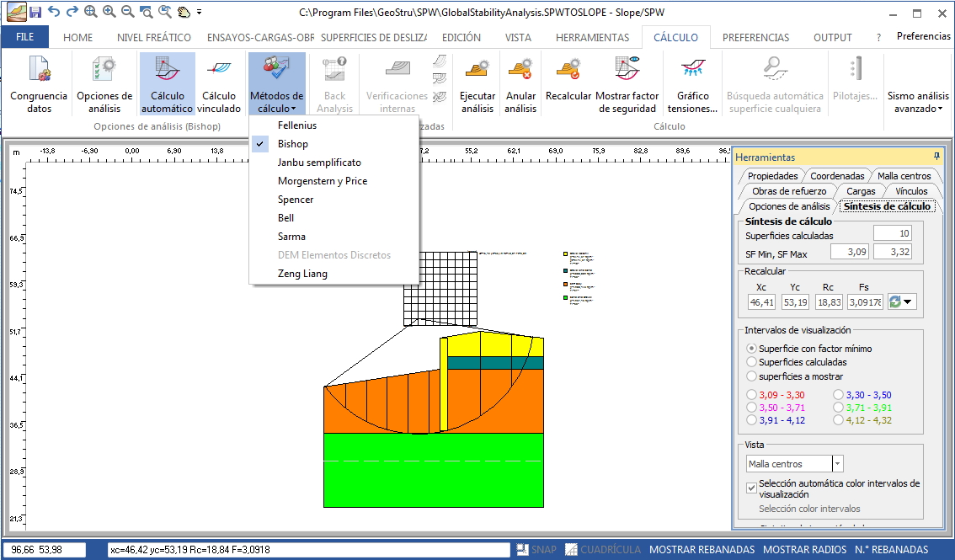955x560 pixels.
Task: Choose Morgenstern y Price method
Action: pyautogui.click(x=323, y=181)
